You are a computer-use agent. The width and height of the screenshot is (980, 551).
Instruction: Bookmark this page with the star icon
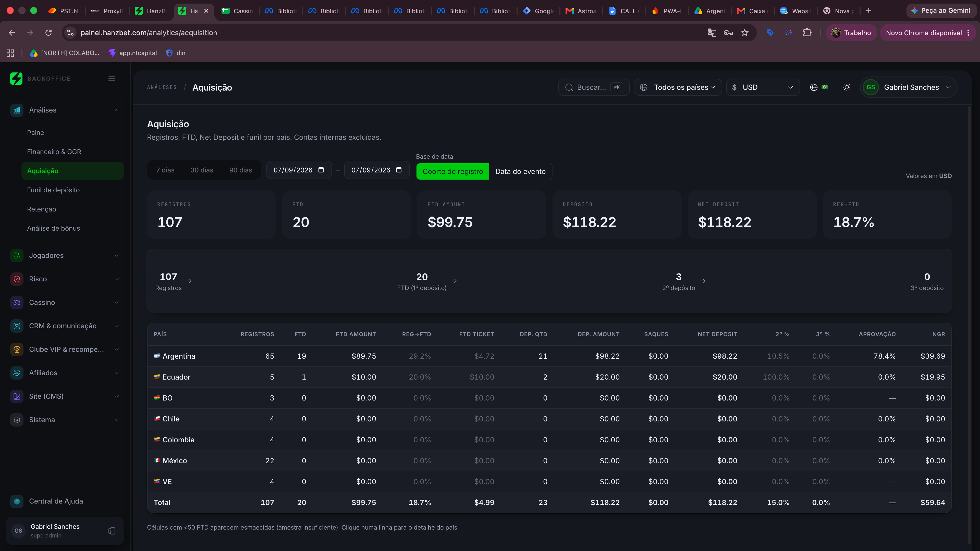pyautogui.click(x=744, y=33)
